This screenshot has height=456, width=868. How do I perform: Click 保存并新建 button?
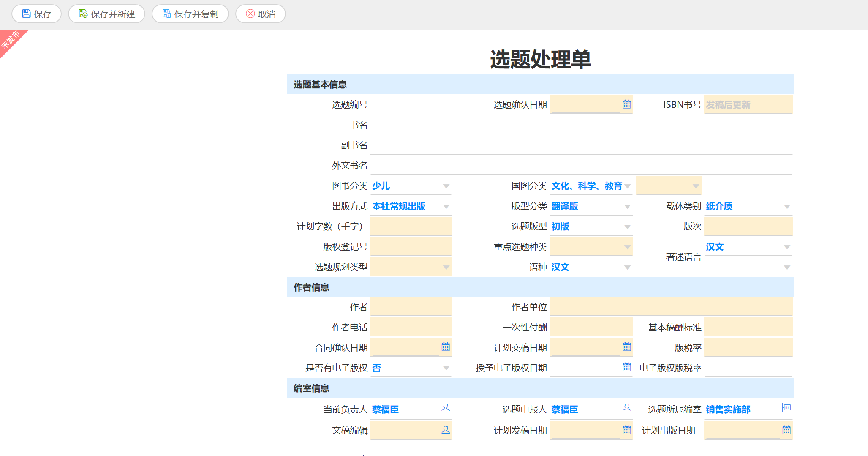106,14
